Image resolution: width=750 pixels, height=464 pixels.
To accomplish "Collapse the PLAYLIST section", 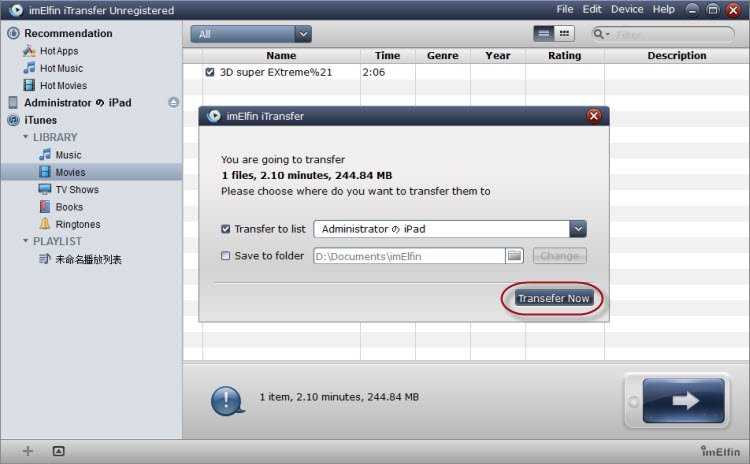I will [x=25, y=241].
